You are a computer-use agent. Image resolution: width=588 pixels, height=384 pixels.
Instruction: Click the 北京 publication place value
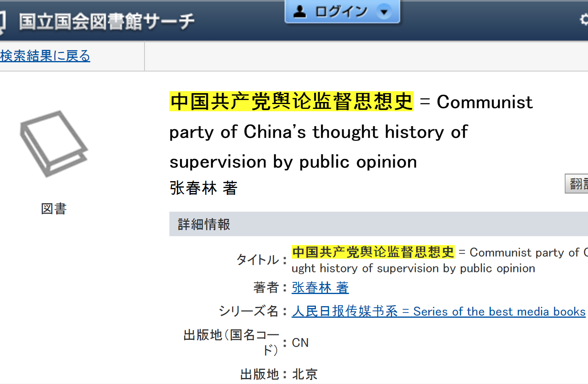305,374
